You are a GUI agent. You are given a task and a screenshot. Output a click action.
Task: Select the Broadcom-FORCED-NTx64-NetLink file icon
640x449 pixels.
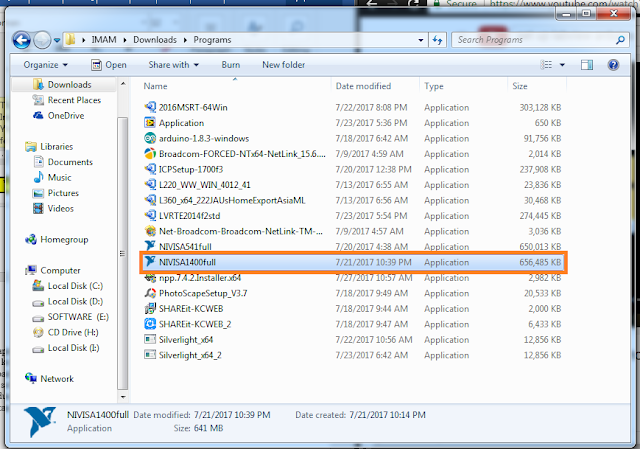(x=150, y=154)
